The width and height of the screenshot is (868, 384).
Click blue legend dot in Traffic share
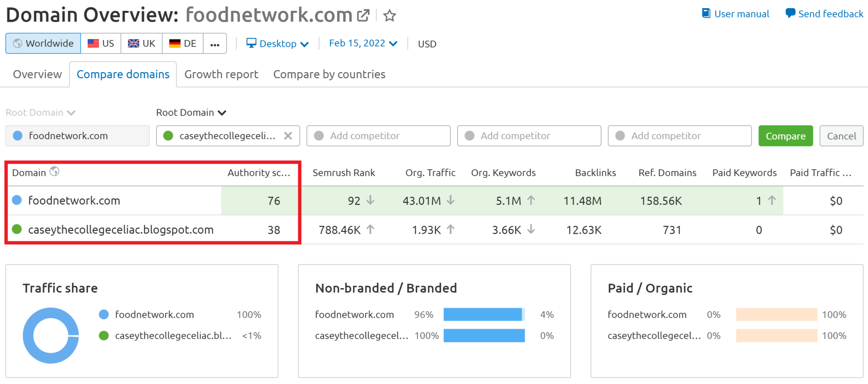(x=104, y=314)
